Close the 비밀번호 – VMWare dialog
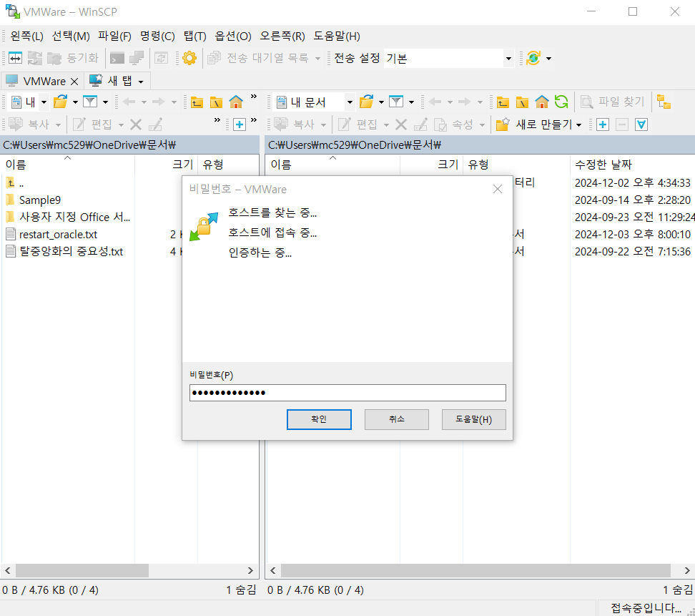The image size is (695, 616). point(498,190)
